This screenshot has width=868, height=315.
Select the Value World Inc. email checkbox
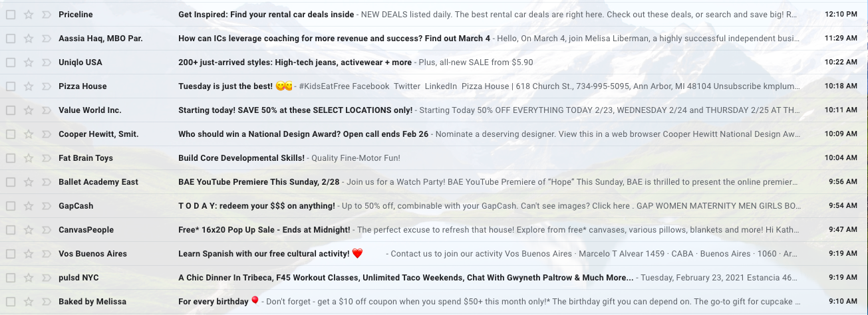(11, 110)
